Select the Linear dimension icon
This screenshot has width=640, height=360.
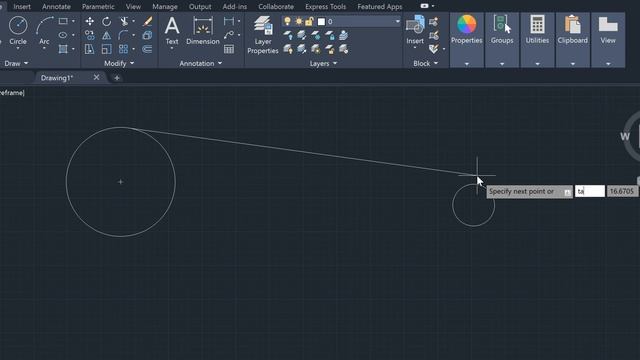point(229,21)
